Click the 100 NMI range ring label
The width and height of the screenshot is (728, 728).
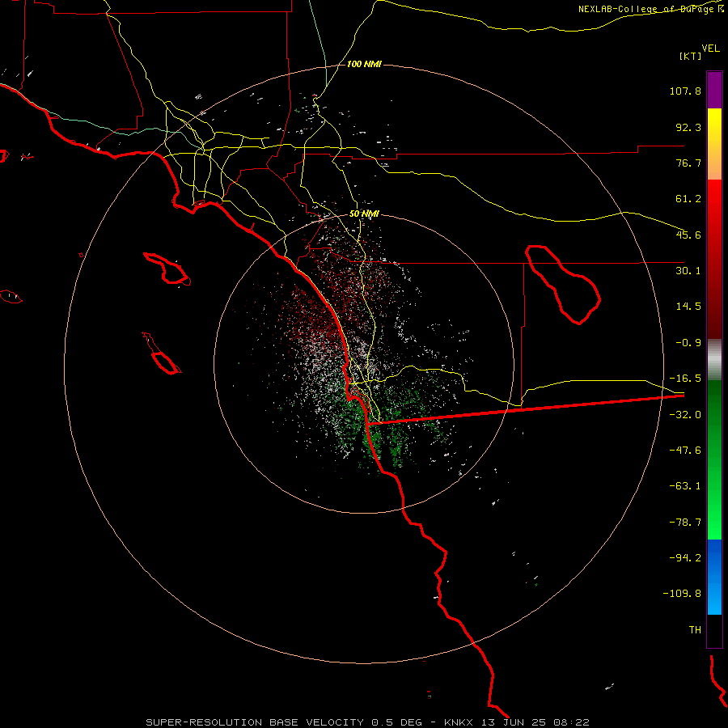(364, 64)
